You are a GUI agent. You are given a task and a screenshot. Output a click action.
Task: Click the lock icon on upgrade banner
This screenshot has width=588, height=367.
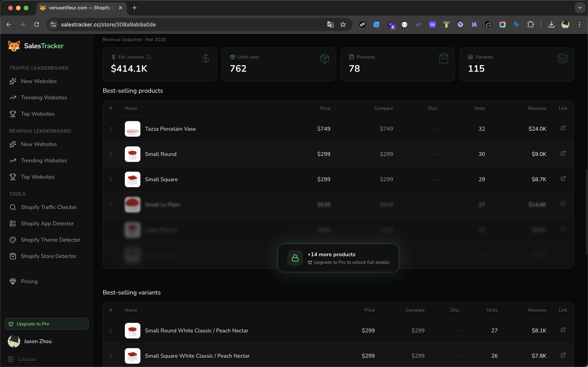pos(295,258)
